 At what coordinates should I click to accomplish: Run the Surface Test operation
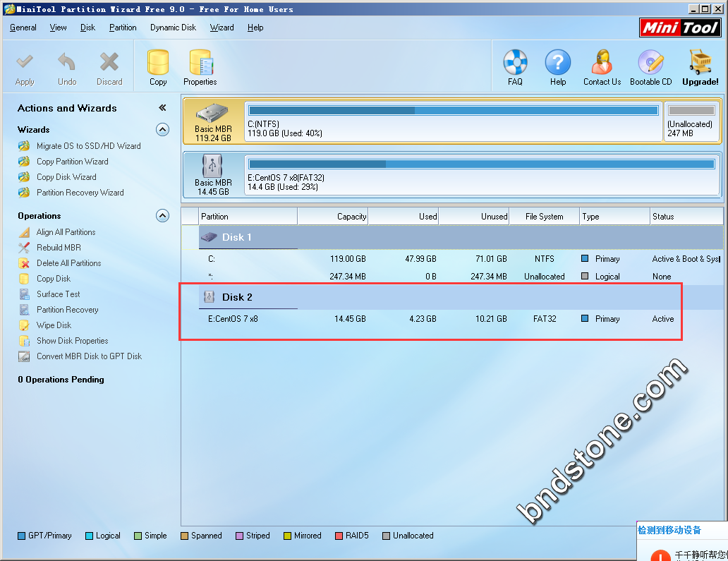pos(58,294)
